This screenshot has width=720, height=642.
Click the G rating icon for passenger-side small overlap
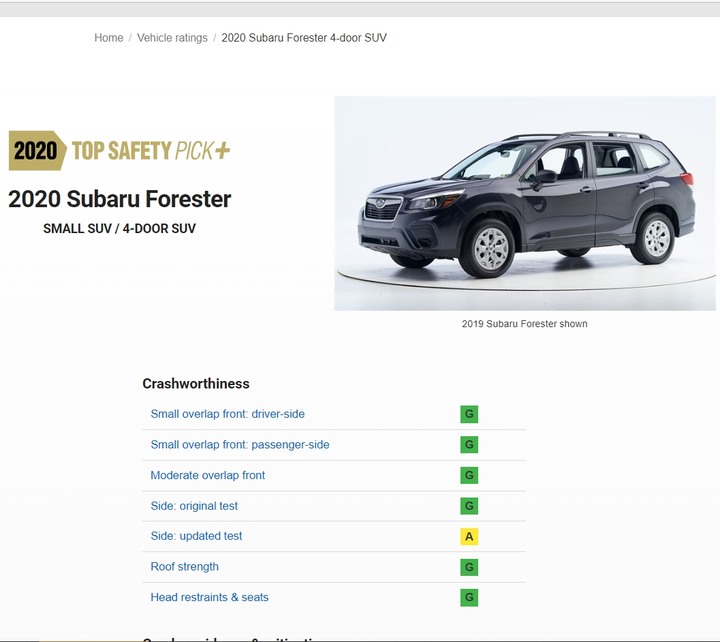(x=469, y=445)
